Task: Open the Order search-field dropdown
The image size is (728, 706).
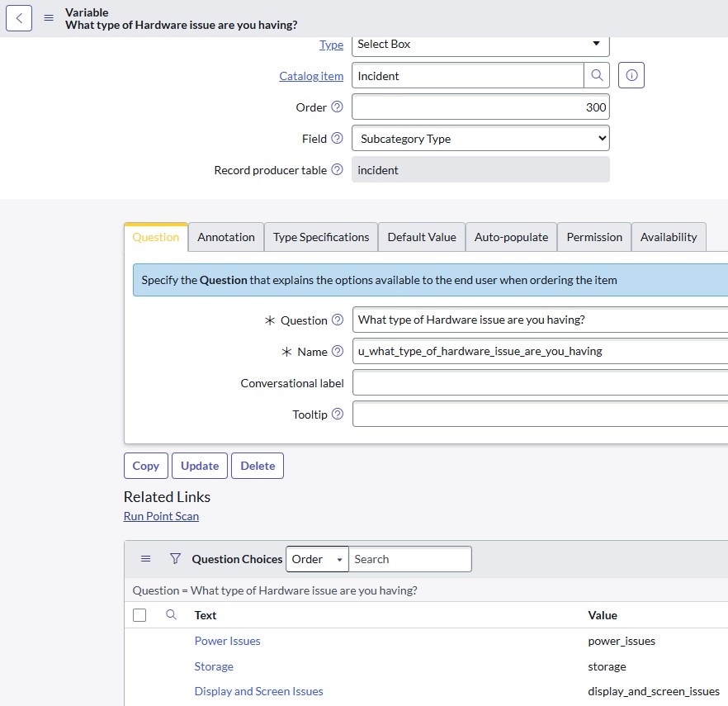Action: pos(317,559)
